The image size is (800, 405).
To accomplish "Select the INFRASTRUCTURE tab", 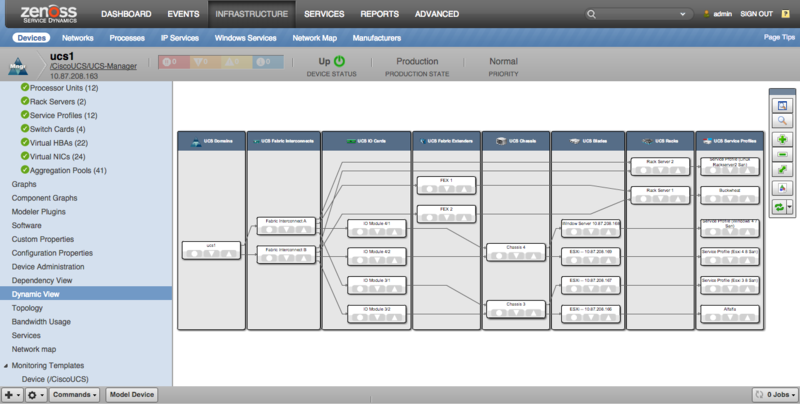I will [x=252, y=14].
